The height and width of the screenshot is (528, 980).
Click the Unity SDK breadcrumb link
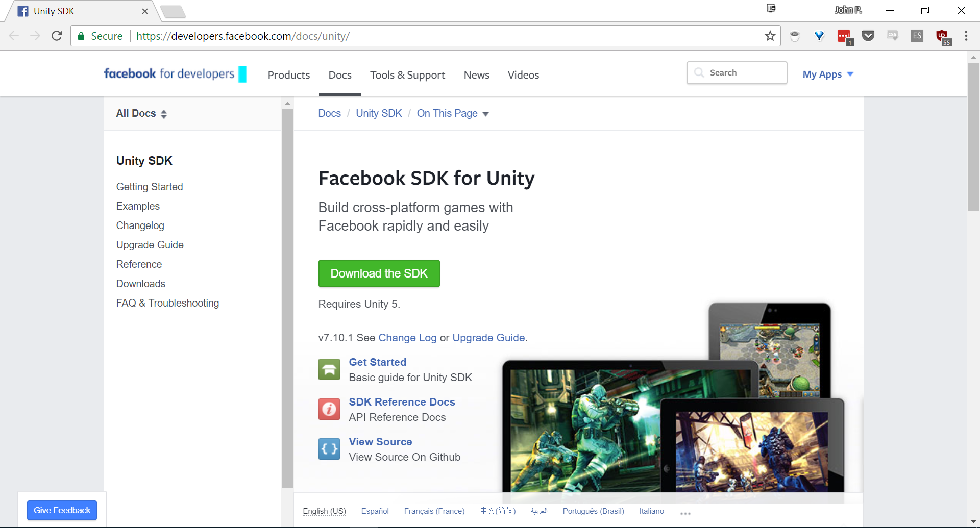[379, 113]
